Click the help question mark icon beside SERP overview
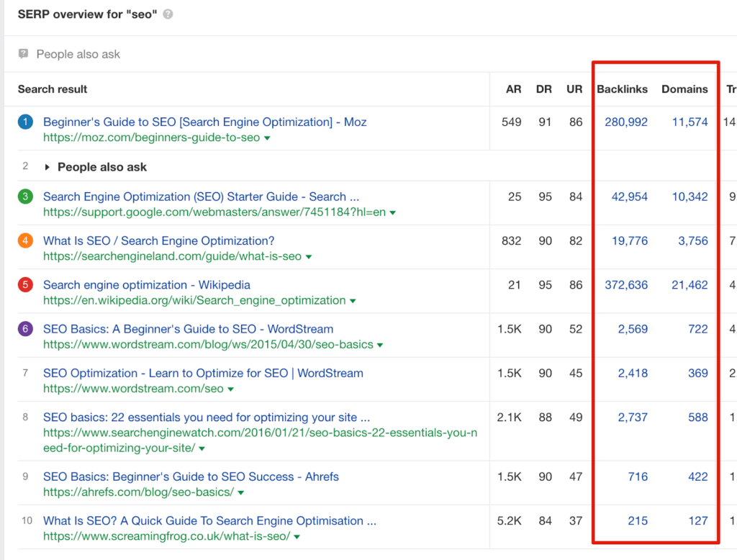The height and width of the screenshot is (560, 737). coord(168,14)
